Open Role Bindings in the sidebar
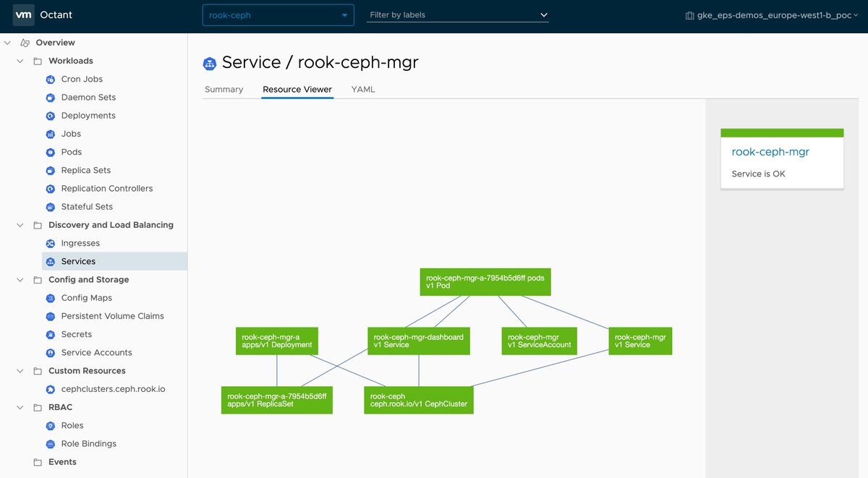Image resolution: width=868 pixels, height=478 pixels. coord(89,443)
